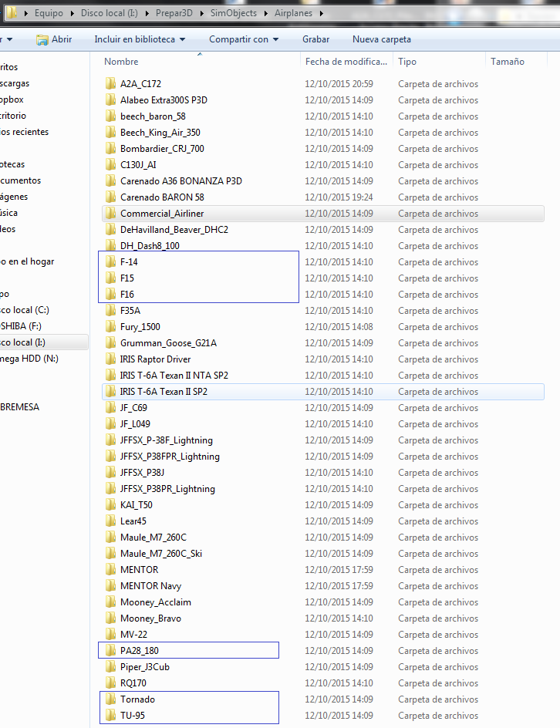
Task: Click the Bombardier_CRJ_700 folder icon
Action: (x=111, y=149)
